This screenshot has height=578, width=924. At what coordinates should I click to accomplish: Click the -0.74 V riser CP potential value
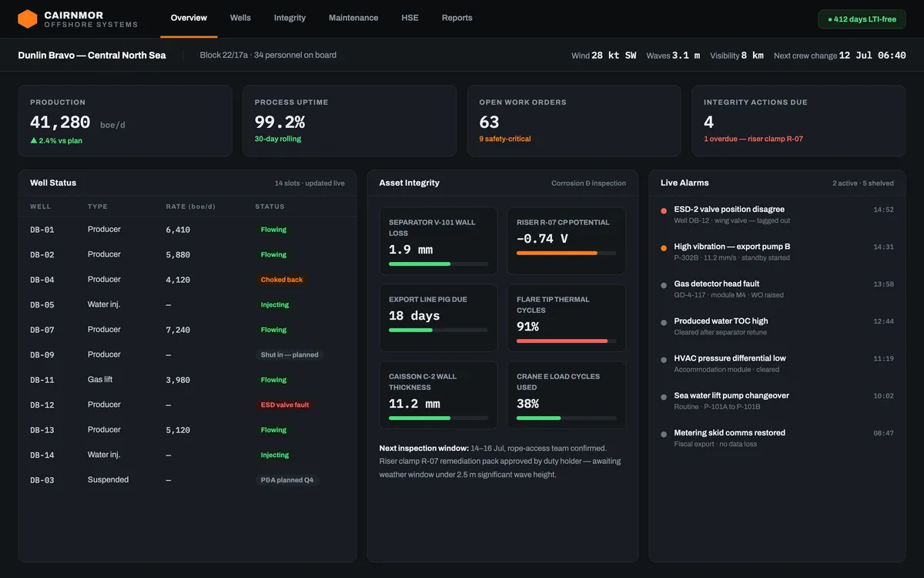click(x=542, y=239)
